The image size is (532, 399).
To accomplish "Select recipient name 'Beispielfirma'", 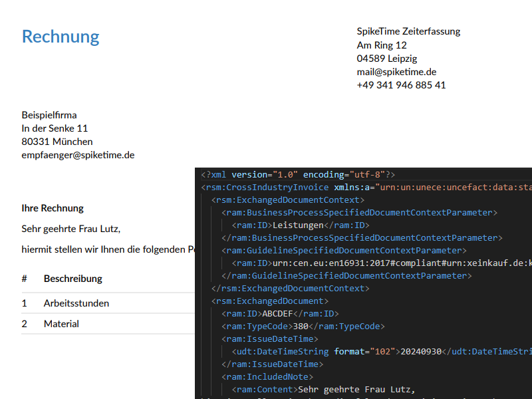I will pos(49,115).
